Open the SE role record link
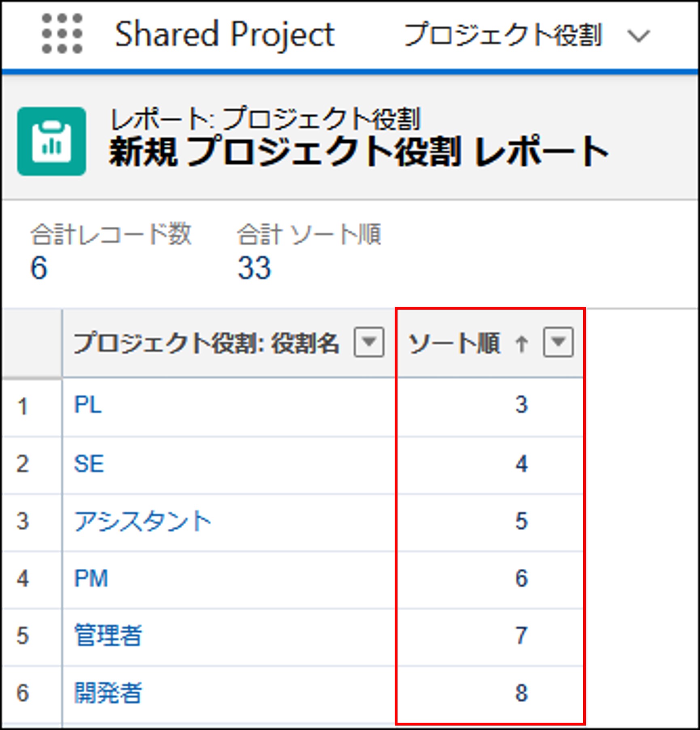Viewport: 700px width, 730px height. [x=89, y=464]
